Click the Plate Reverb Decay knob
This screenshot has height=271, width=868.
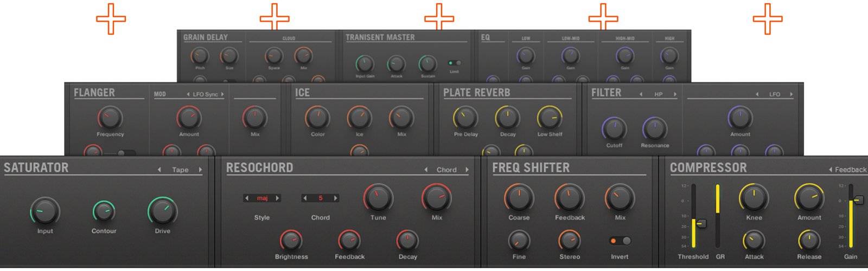coord(507,118)
